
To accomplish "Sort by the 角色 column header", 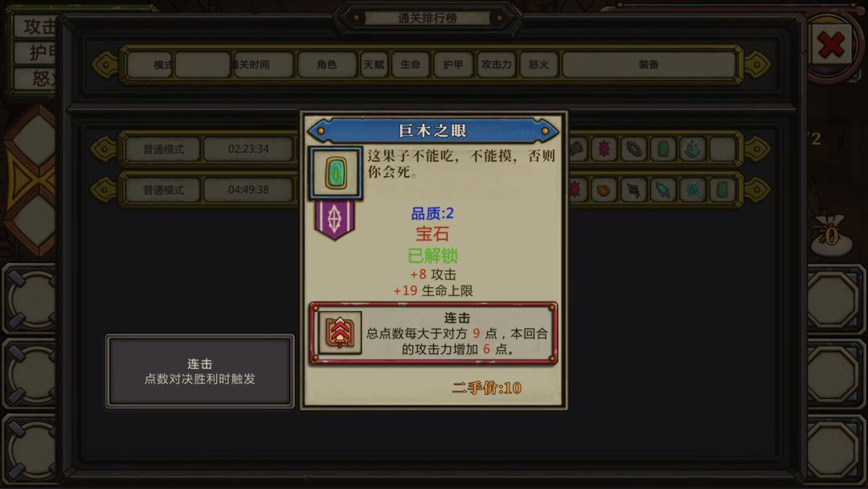I will pos(326,65).
